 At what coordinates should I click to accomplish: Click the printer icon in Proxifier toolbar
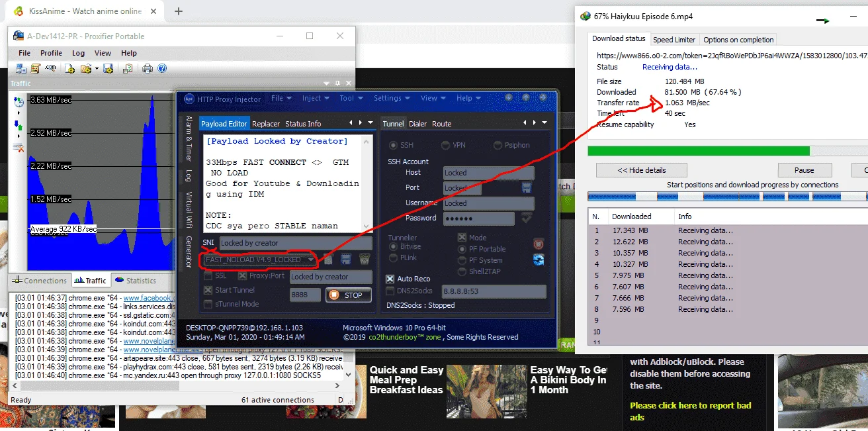148,68
